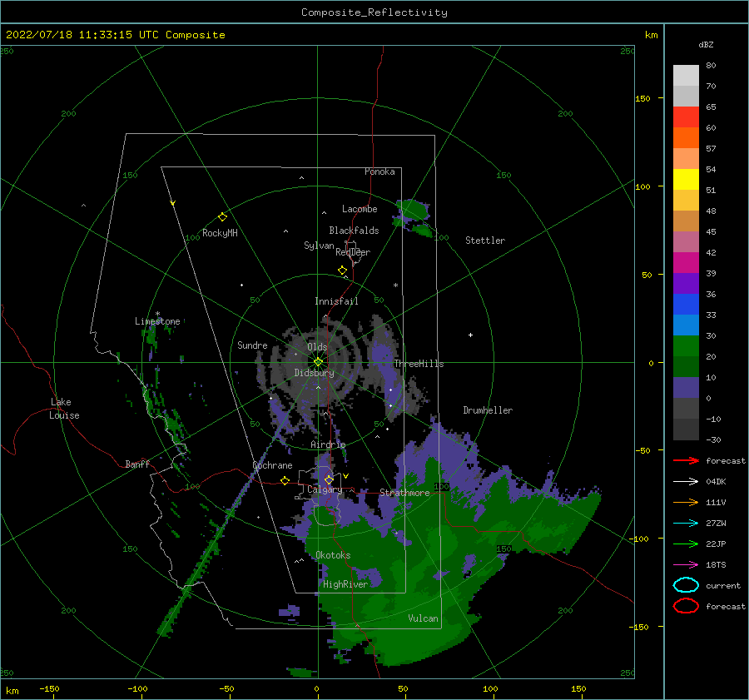Click the ThreeHills town label
Image resolution: width=749 pixels, height=700 pixels.
tap(419, 364)
